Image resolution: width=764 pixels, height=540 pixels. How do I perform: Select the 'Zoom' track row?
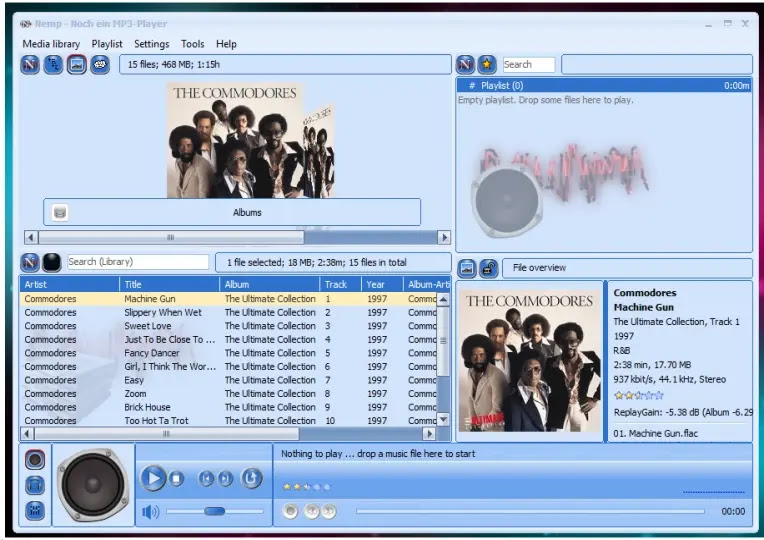228,394
